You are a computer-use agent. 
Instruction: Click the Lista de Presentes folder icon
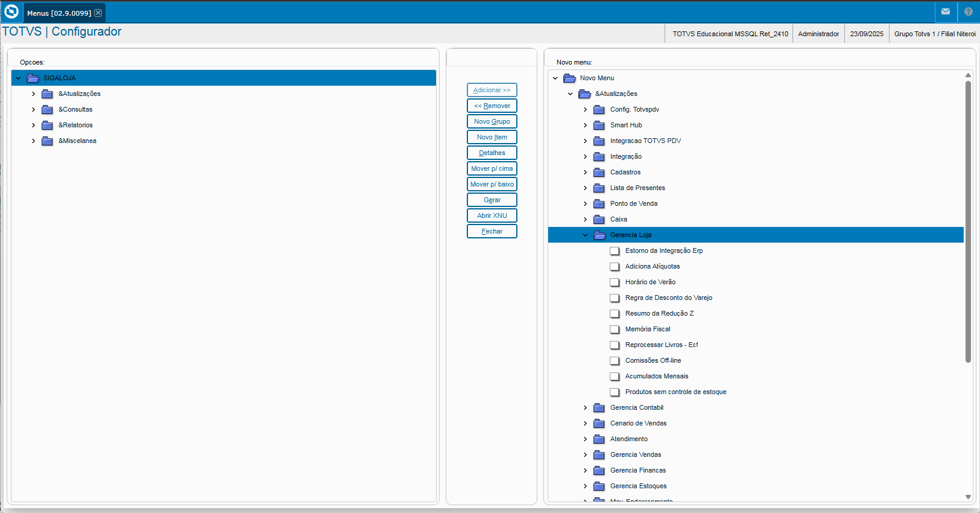click(x=599, y=188)
